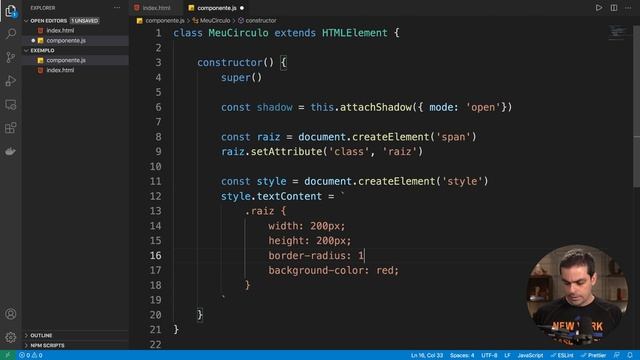Click MeuCirculo breadcrumb segment
The image size is (640, 360).
(215, 20)
